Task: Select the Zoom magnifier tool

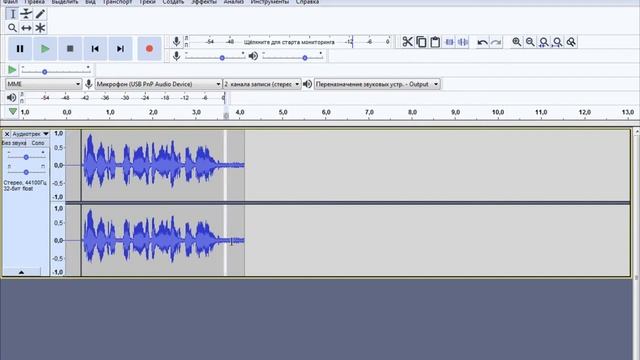Action: (x=12, y=28)
